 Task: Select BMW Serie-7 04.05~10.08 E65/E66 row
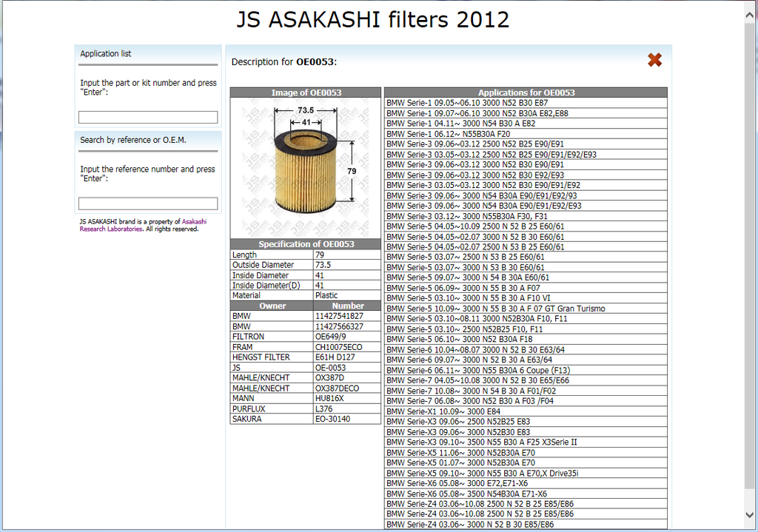(x=526, y=380)
